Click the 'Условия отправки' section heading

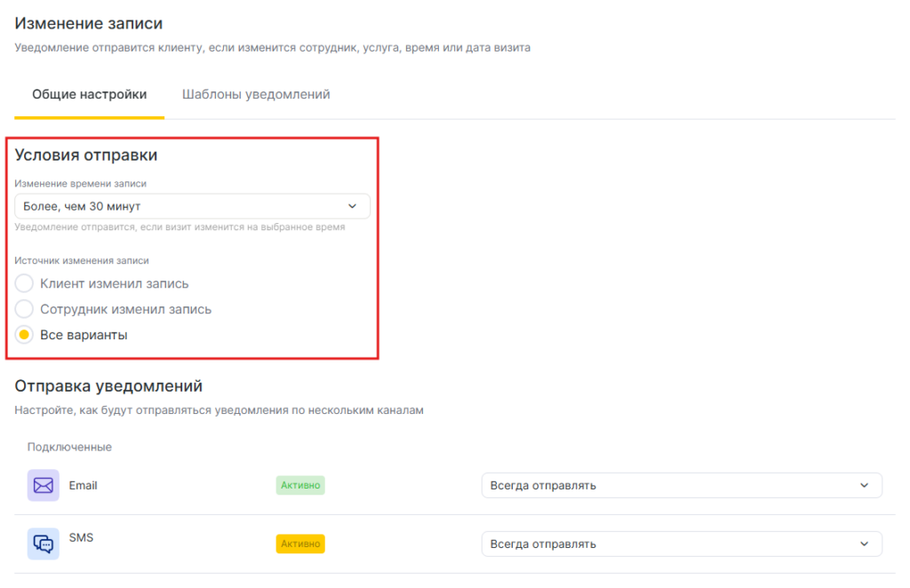click(86, 155)
